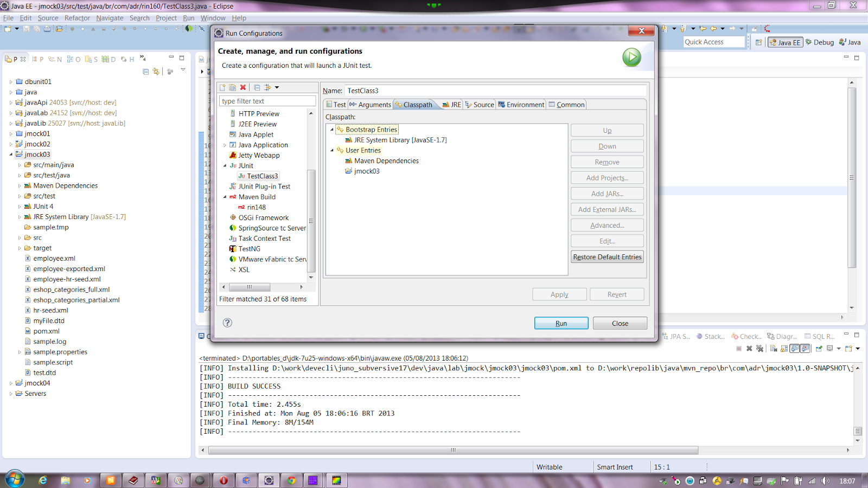Open the Project menu
The height and width of the screenshot is (488, 868).
click(166, 18)
